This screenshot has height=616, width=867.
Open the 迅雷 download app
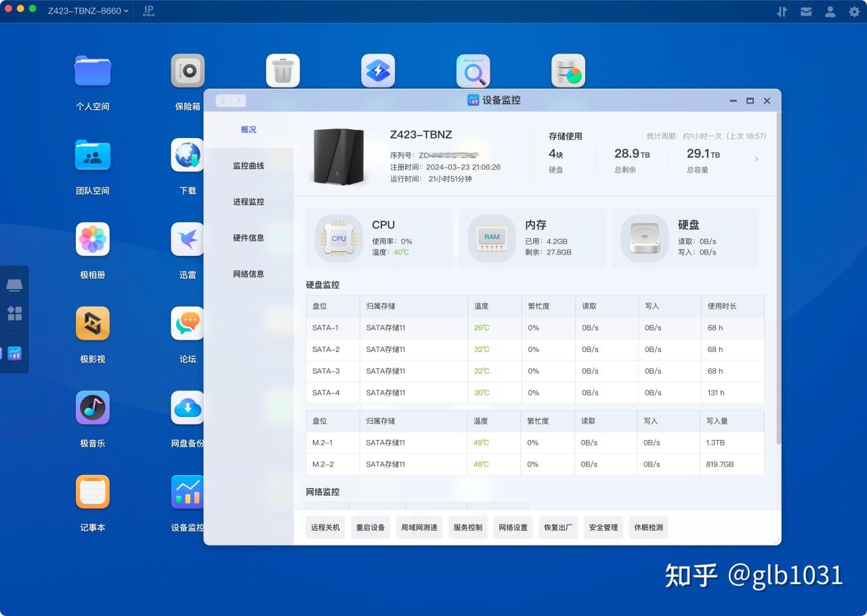click(188, 239)
